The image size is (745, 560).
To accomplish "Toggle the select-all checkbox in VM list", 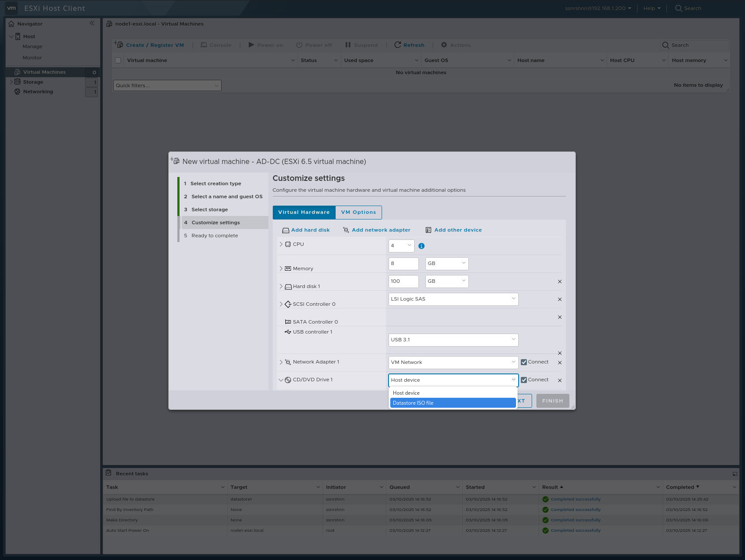I will pyautogui.click(x=118, y=60).
